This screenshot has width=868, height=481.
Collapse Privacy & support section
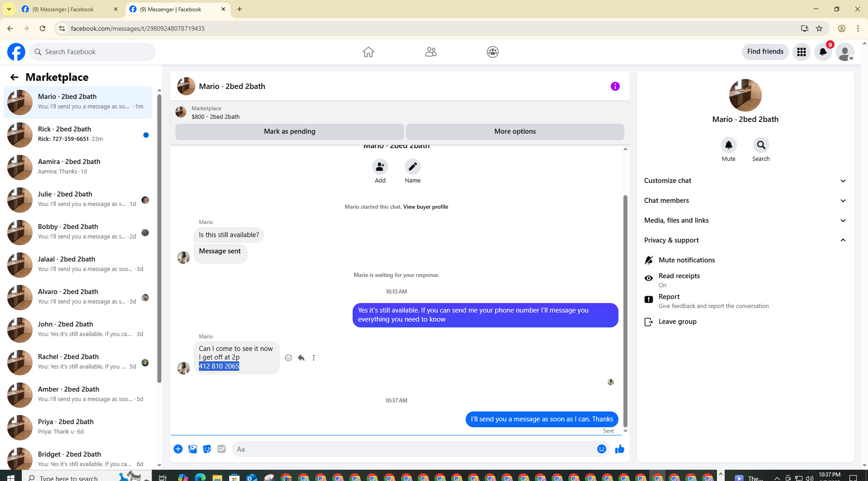pos(745,240)
